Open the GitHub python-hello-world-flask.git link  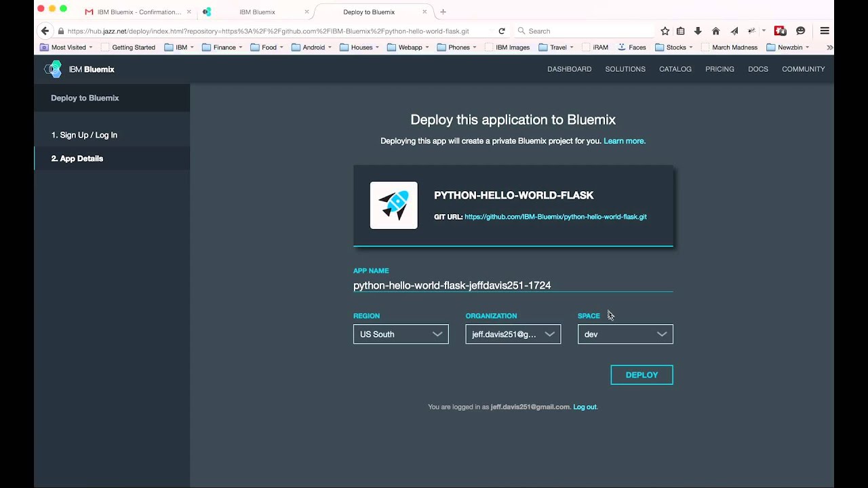[555, 217]
